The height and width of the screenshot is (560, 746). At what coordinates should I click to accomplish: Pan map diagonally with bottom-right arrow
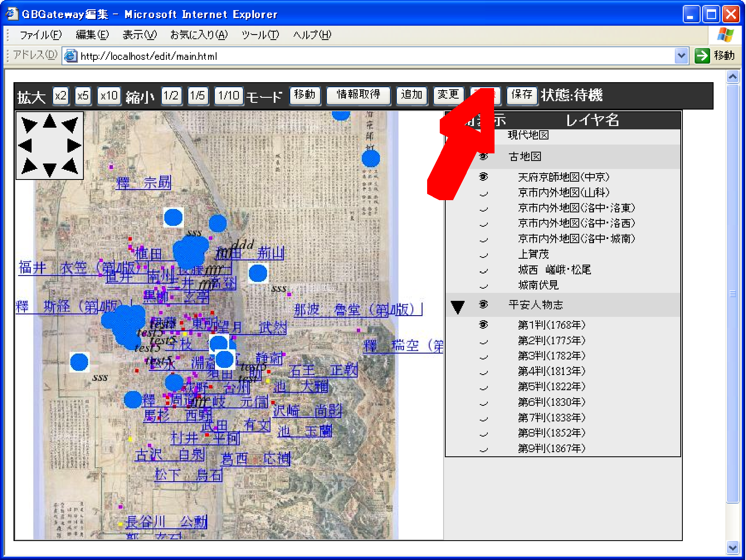coord(71,166)
